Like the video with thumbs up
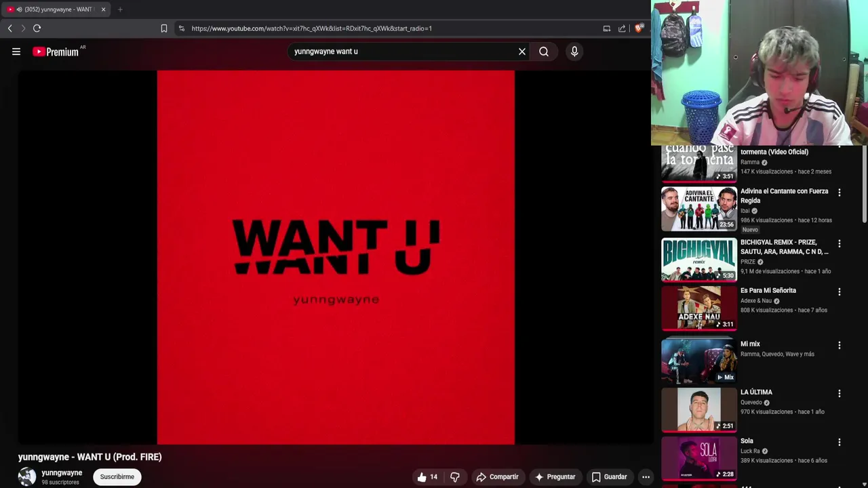Screen dimensions: 868x488 click(x=427, y=477)
